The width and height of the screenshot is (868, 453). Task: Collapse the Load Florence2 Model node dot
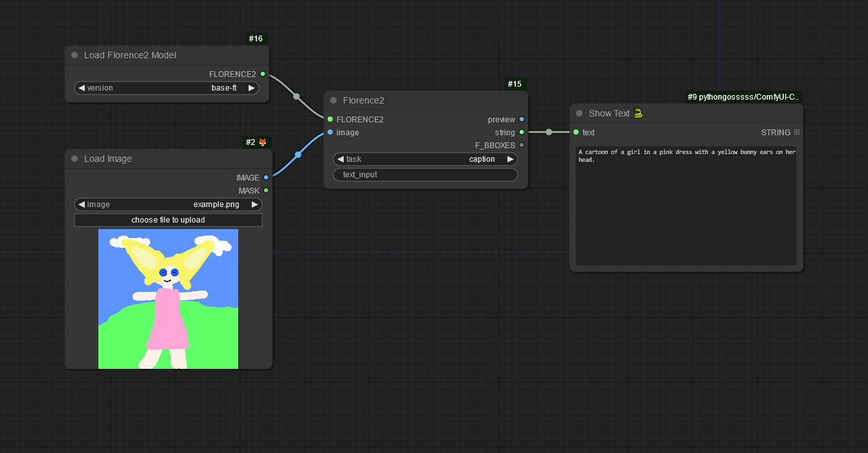pos(74,55)
